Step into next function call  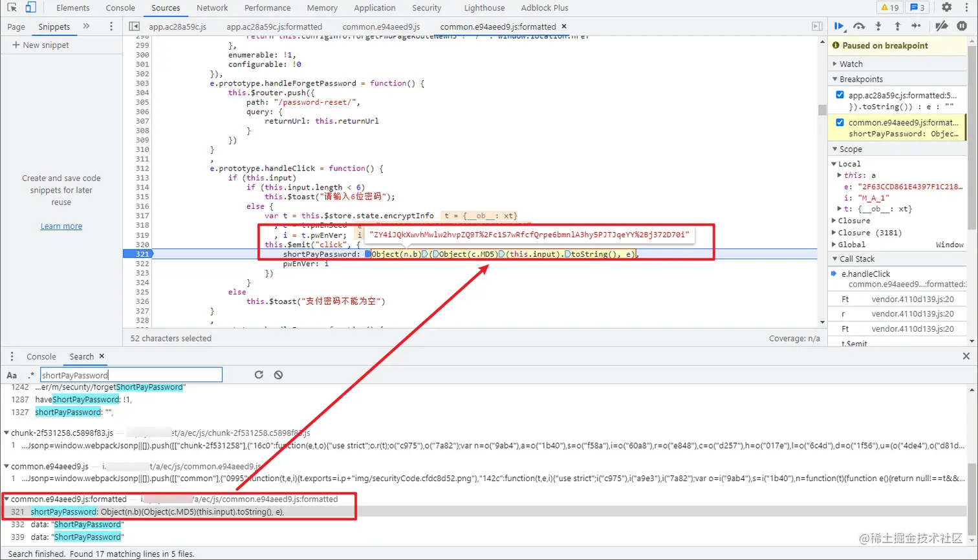878,26
